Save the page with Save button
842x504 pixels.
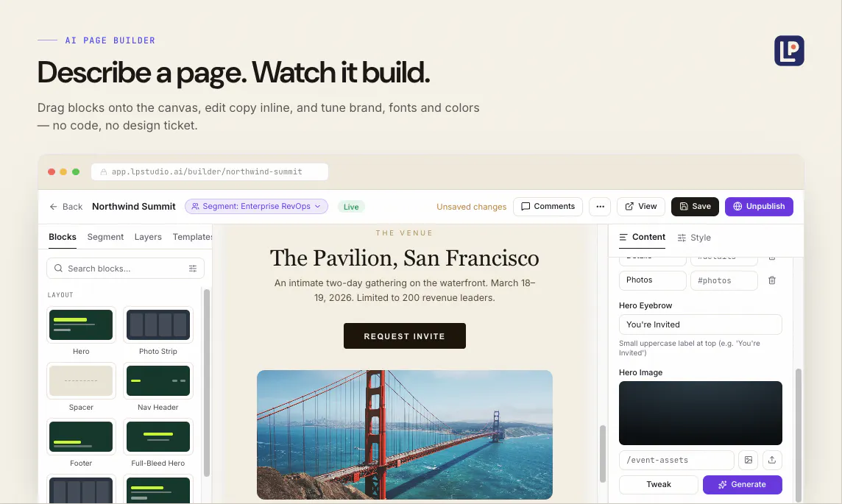(695, 207)
